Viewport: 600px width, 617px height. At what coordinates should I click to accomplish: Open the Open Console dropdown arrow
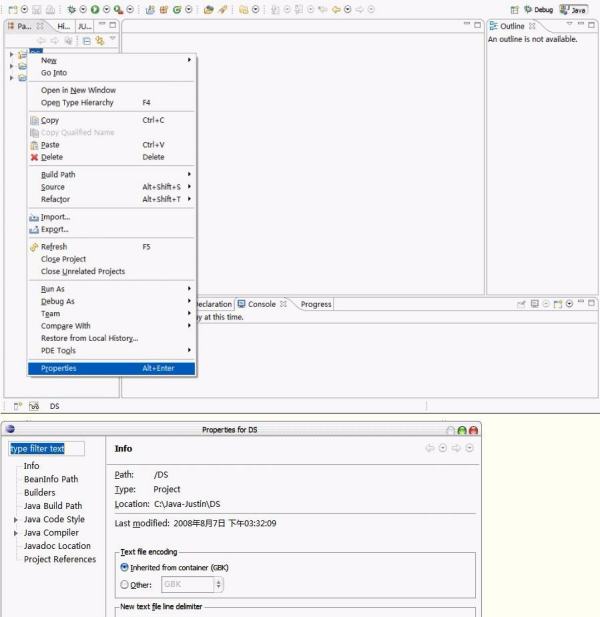click(x=569, y=304)
